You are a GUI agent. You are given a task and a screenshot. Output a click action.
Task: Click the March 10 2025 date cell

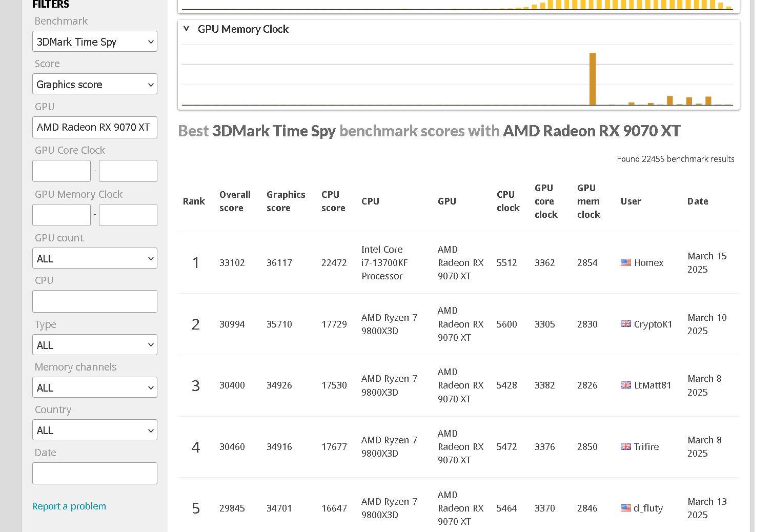pos(707,324)
